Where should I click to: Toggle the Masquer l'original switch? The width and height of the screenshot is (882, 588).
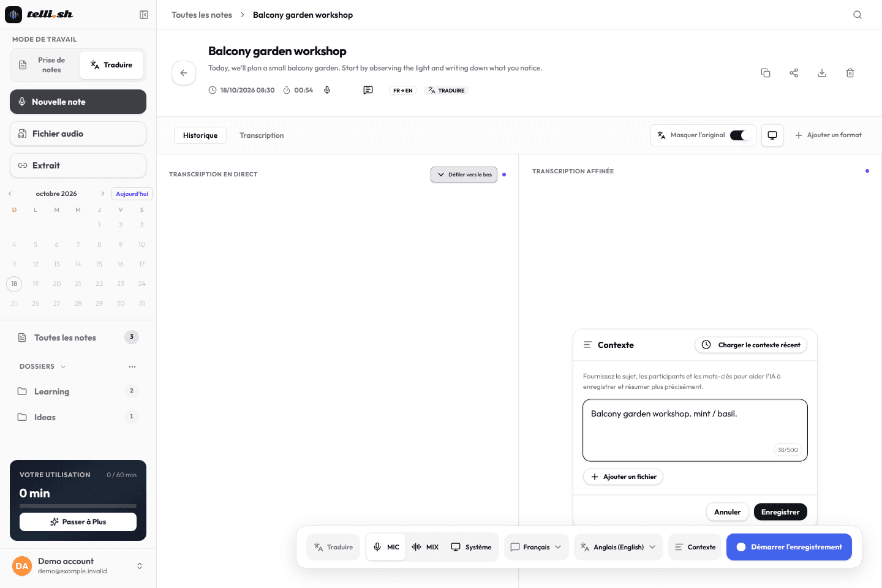coord(740,135)
